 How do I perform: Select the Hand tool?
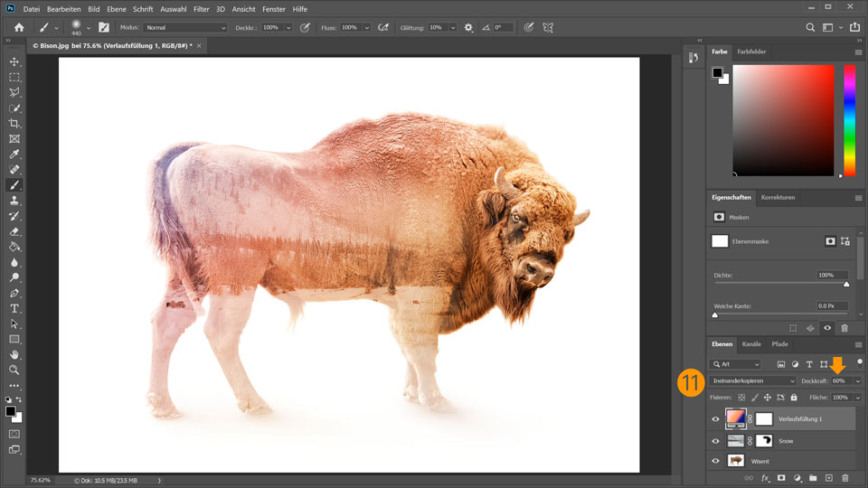point(14,354)
